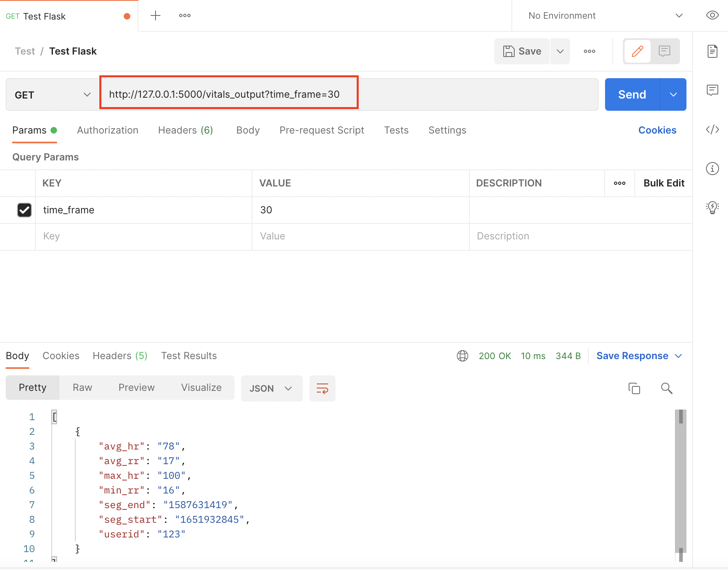Click network globe icon near response status
The image size is (728, 570).
coord(463,356)
